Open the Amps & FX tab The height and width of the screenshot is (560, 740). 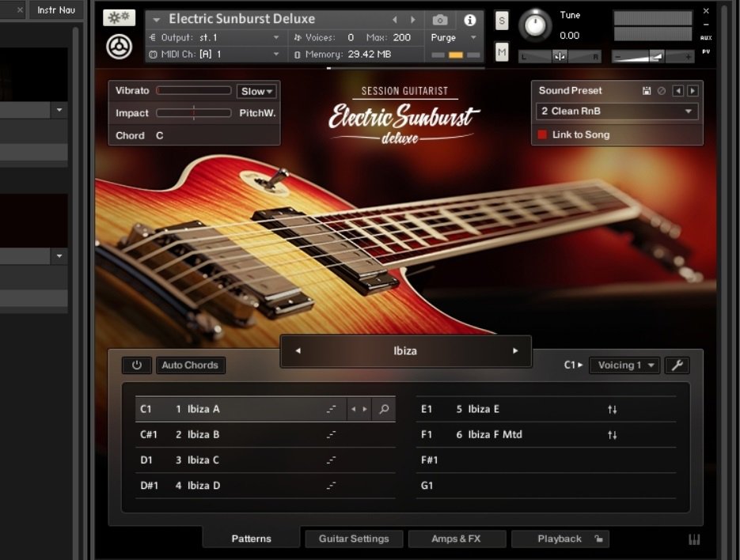[456, 539]
